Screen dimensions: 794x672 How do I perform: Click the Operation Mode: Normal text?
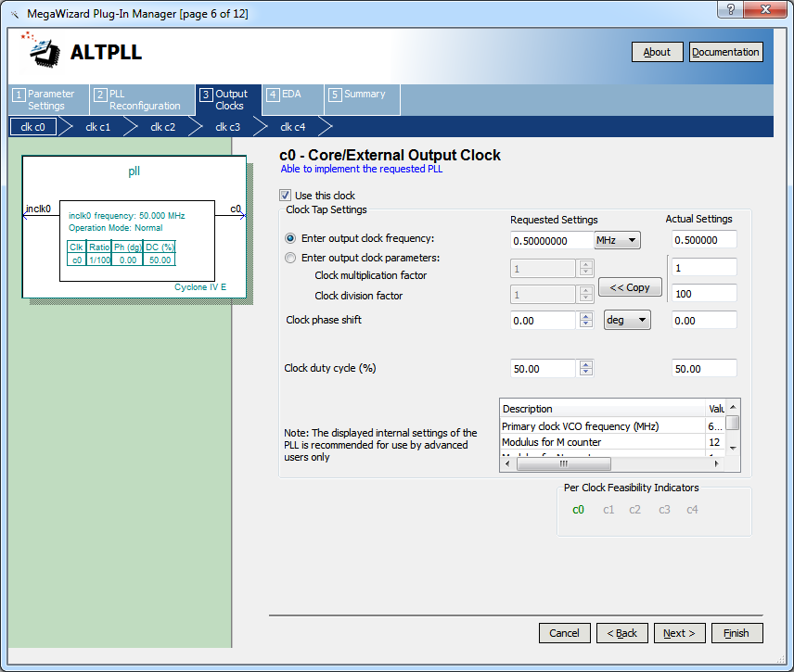115,228
